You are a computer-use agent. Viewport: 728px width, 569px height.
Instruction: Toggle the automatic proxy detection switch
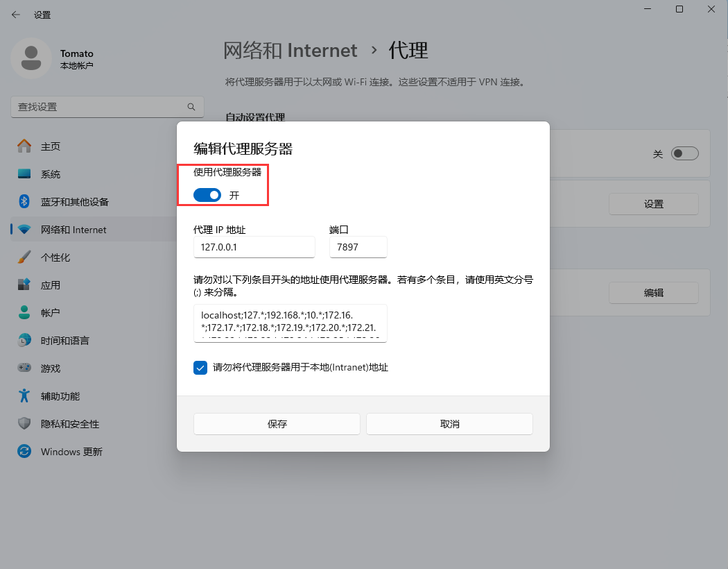pyautogui.click(x=684, y=154)
